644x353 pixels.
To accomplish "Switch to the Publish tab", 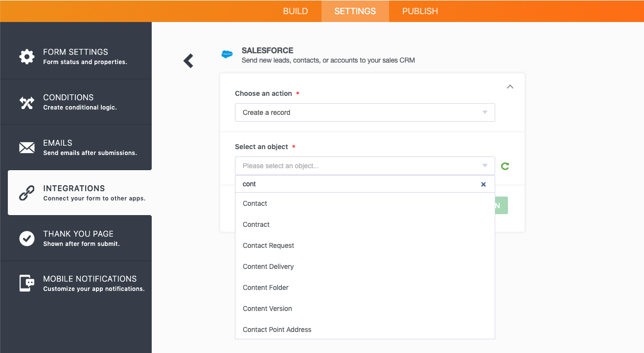I will click(x=420, y=11).
